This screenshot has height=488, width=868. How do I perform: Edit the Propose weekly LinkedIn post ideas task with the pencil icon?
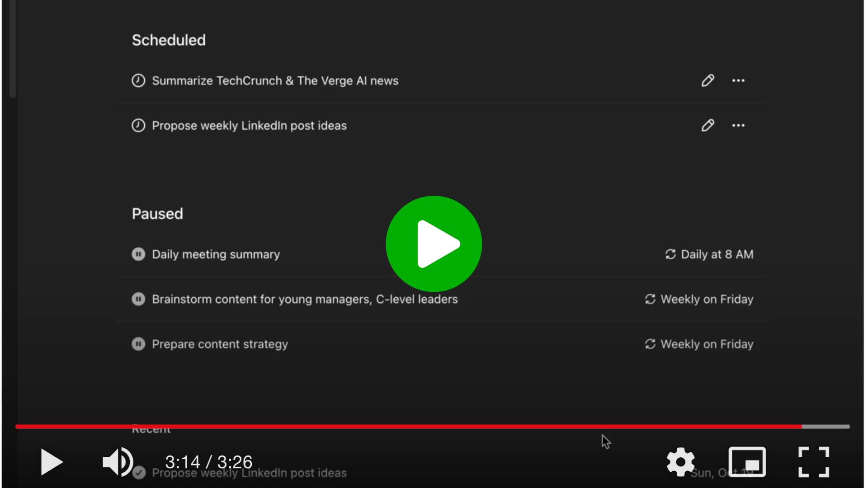click(708, 125)
